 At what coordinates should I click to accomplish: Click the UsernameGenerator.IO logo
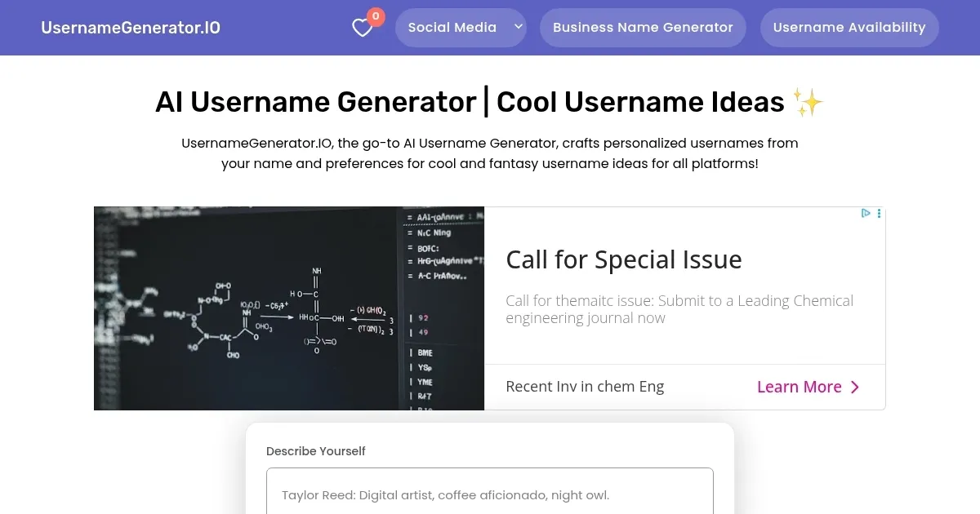131,27
